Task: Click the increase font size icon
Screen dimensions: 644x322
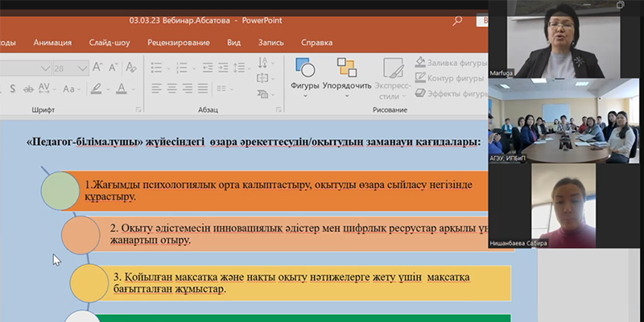Action: [x=98, y=68]
